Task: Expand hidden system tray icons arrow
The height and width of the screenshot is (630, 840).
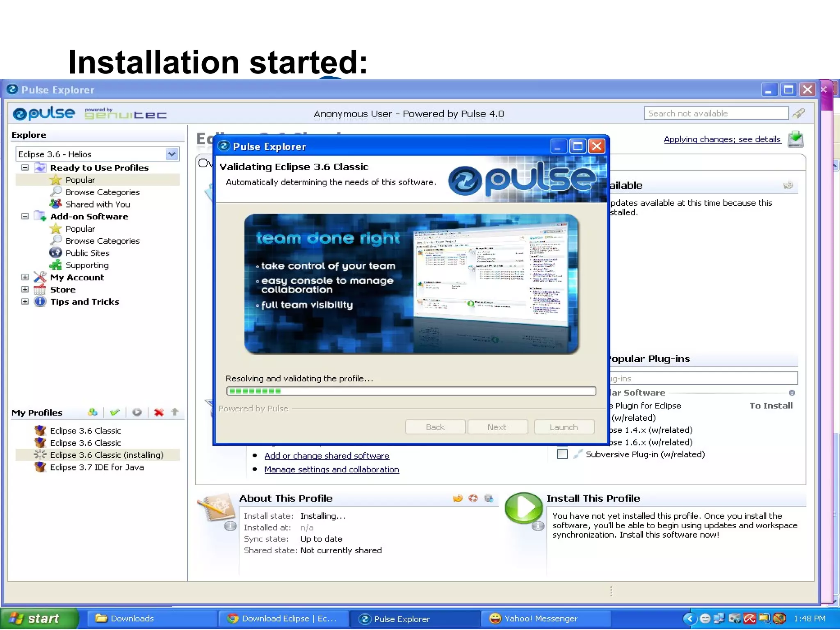Action: click(689, 619)
